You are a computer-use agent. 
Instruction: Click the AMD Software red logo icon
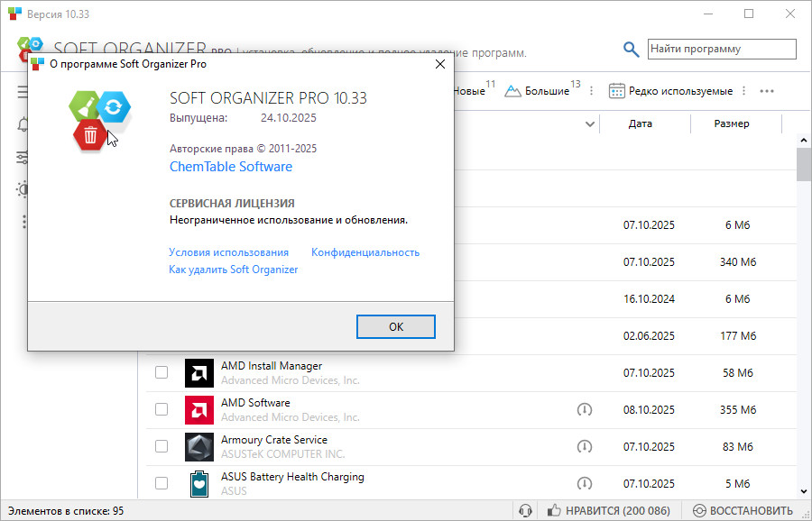(x=199, y=410)
